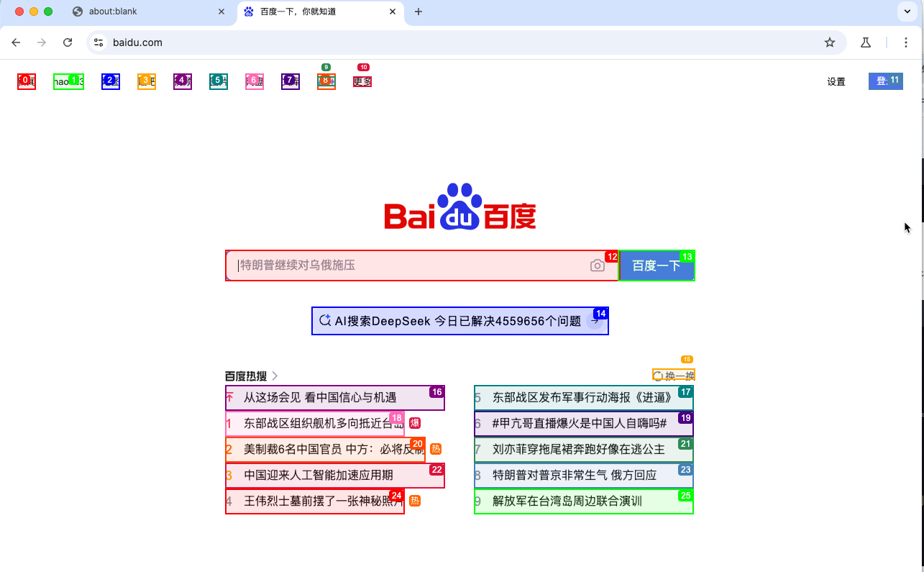This screenshot has width=924, height=572.
Task: Bookmark this page with the star icon
Action: (830, 42)
